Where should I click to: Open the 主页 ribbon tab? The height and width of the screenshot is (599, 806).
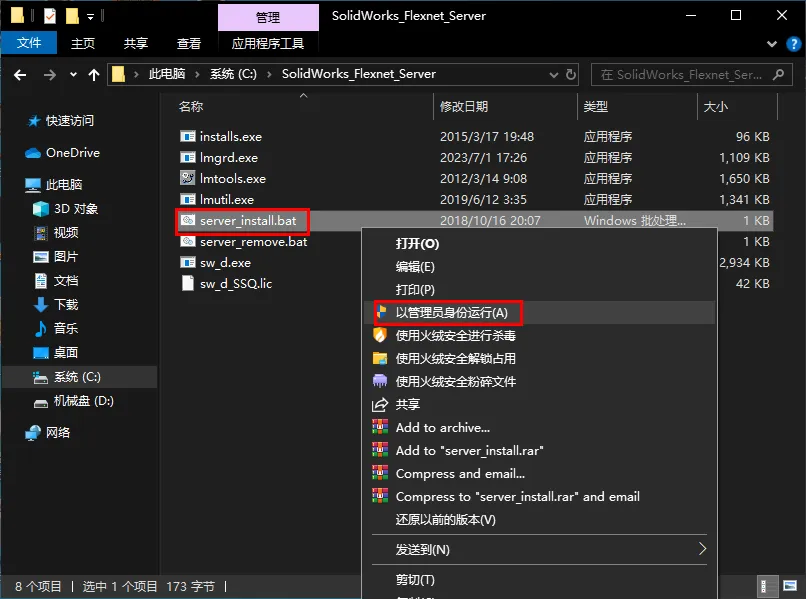[83, 44]
